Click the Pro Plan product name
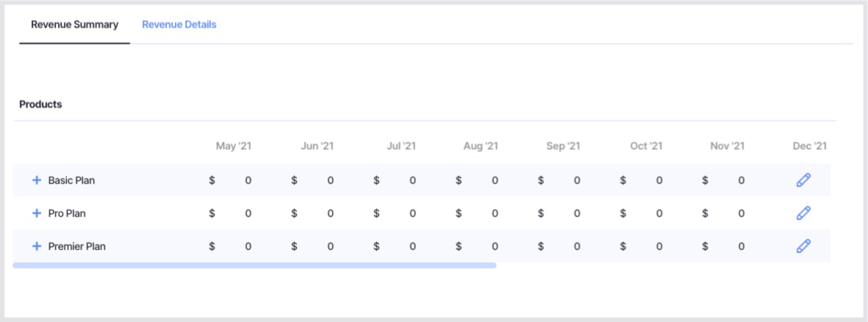868x322 pixels. click(x=68, y=213)
